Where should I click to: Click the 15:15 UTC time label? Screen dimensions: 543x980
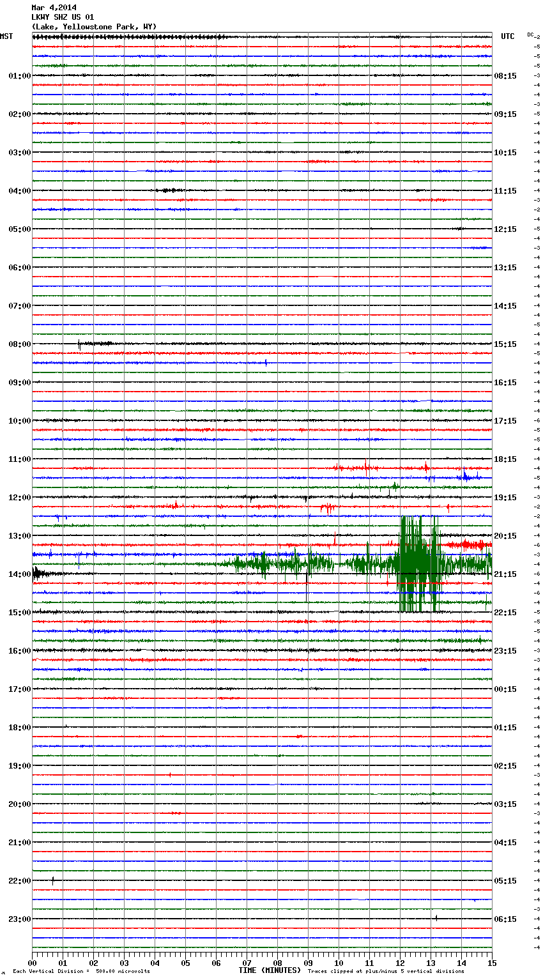click(x=505, y=344)
